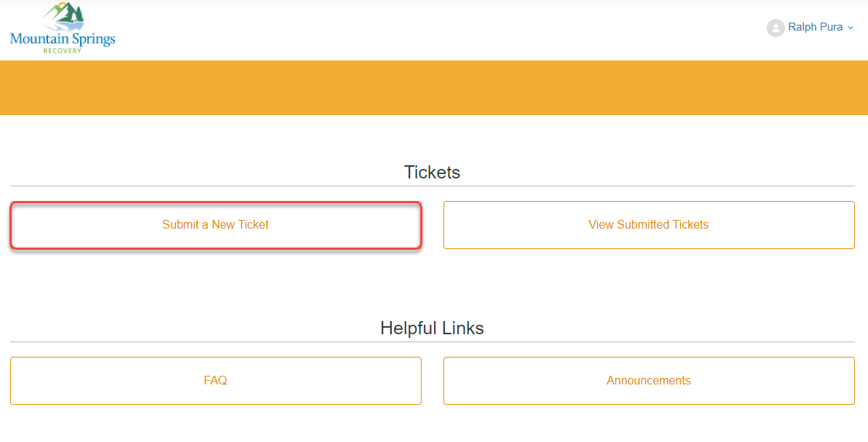Click the gray user avatar icon
The height and width of the screenshot is (442, 868).
[x=775, y=28]
